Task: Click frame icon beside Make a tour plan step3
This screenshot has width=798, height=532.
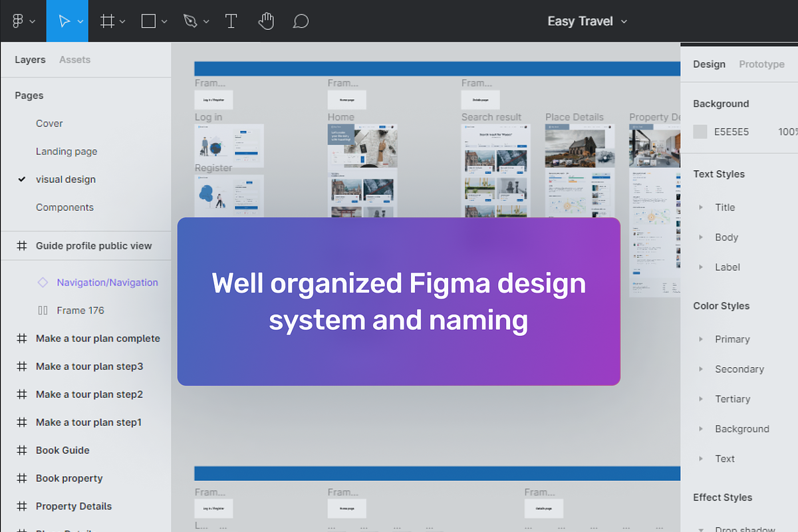Action: pos(21,366)
